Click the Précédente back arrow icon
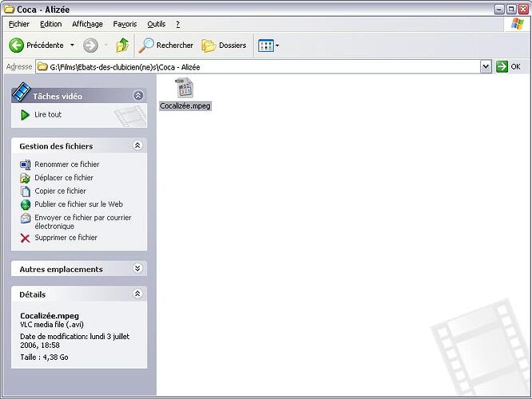The height and width of the screenshot is (399, 532). [x=16, y=45]
